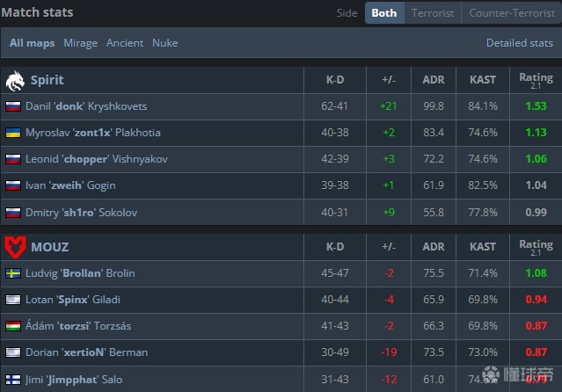Click the Finnish flag beside Jimpphat
Image resolution: width=562 pixels, height=392 pixels.
[13, 379]
